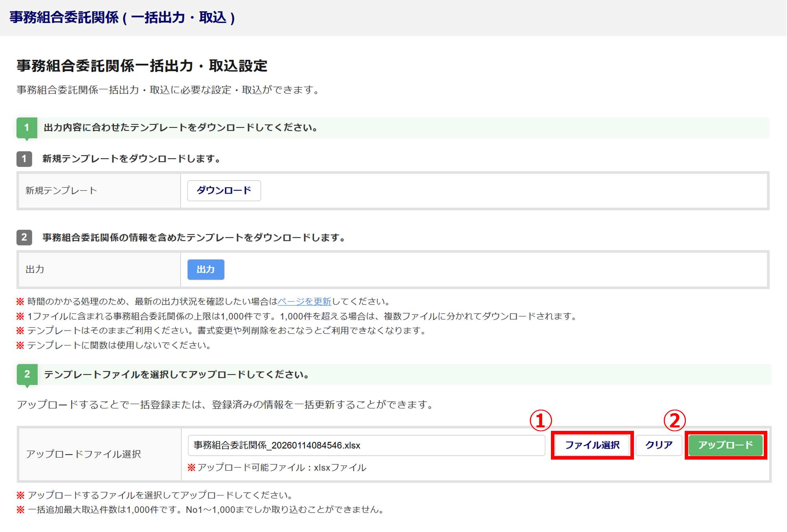The width and height of the screenshot is (787, 532).
Task: Open the ページを更新 link
Action: [x=304, y=302]
